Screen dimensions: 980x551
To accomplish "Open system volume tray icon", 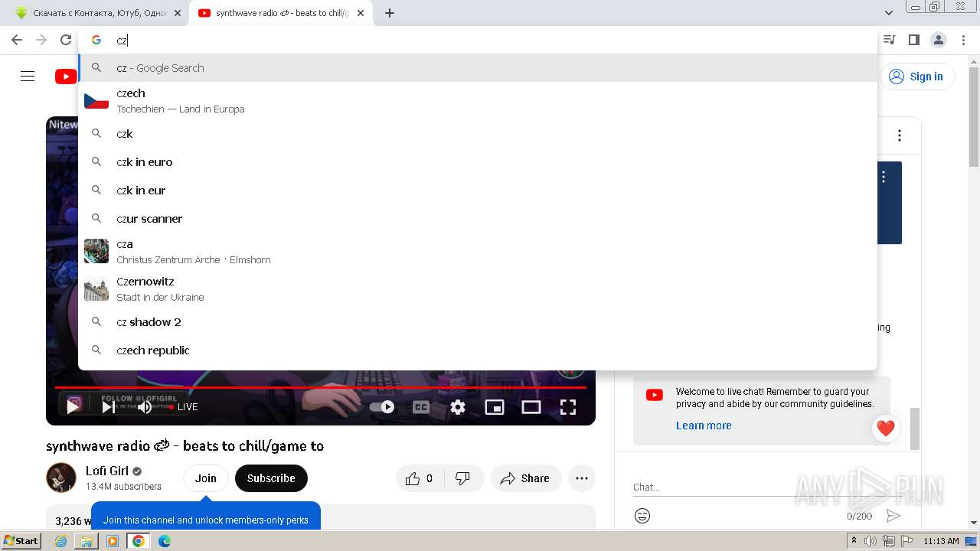I will [x=871, y=541].
